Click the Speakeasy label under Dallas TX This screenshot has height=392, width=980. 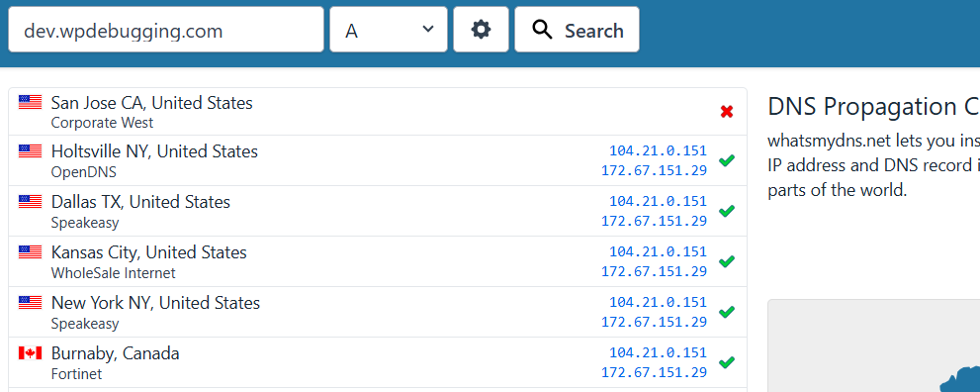point(85,223)
